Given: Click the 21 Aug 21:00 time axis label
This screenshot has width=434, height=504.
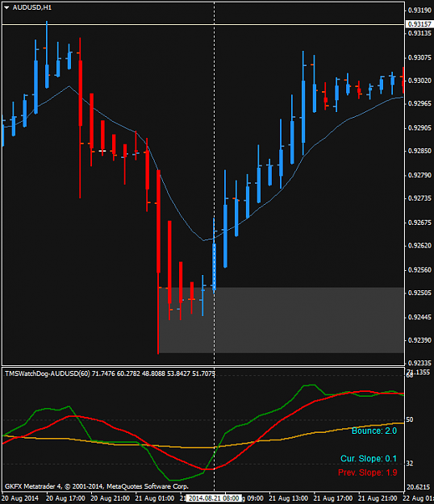Looking at the screenshot, I should coord(378,498).
